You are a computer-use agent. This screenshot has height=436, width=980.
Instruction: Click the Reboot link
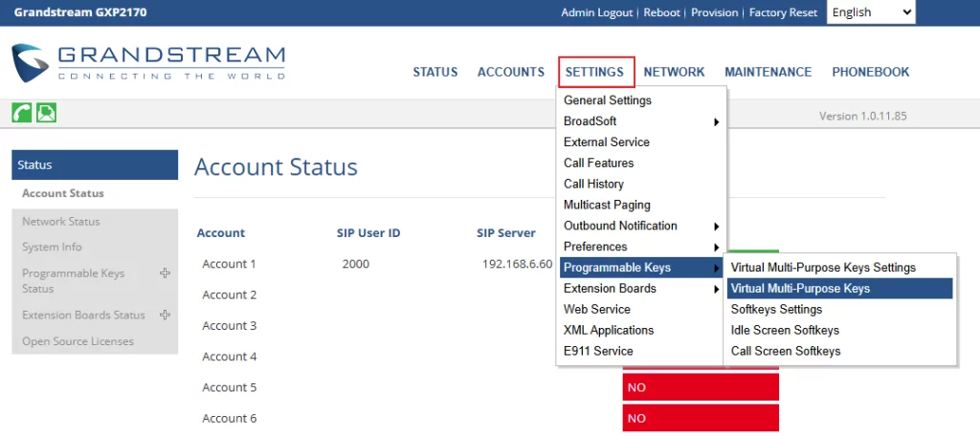click(662, 12)
